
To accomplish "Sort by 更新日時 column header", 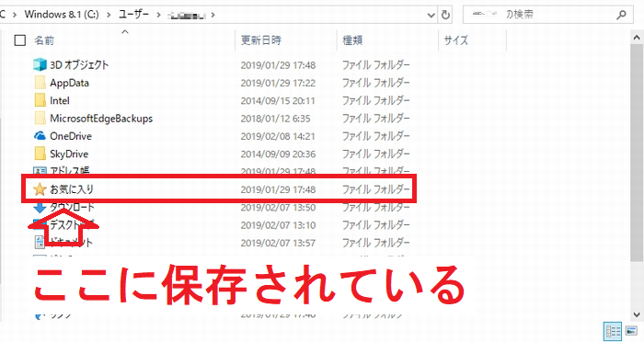I will (260, 40).
